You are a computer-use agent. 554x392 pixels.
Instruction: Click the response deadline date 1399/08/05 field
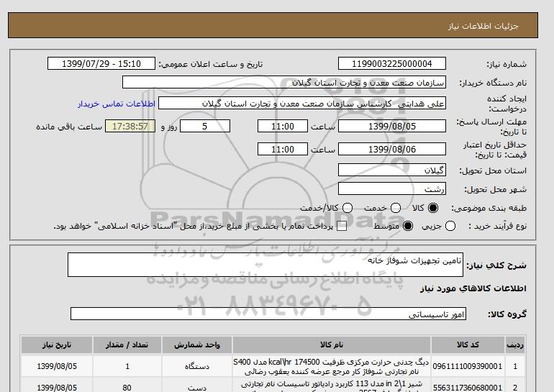pyautogui.click(x=392, y=126)
